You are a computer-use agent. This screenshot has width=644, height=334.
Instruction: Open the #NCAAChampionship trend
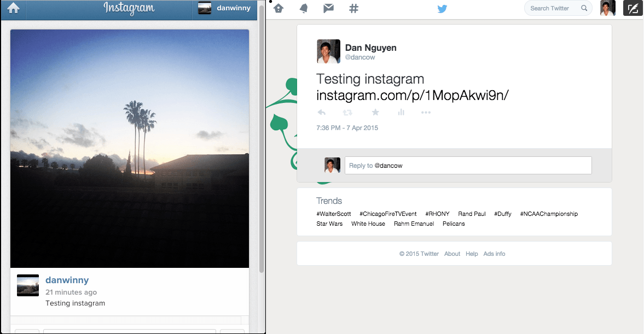pos(549,214)
